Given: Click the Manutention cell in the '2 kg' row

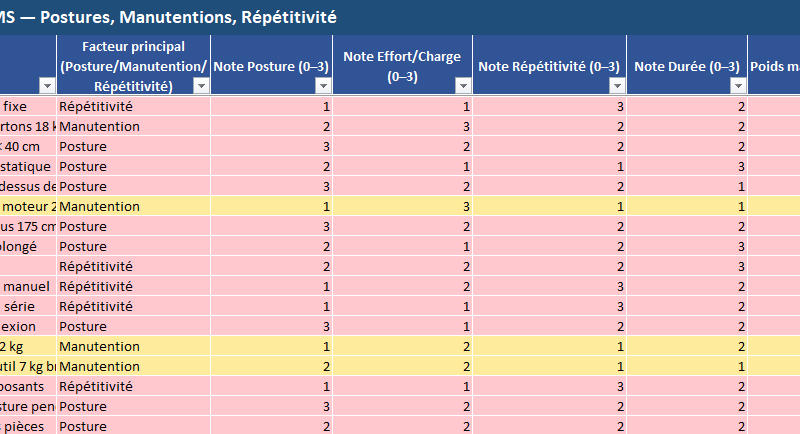Looking at the screenshot, I should (99, 346).
